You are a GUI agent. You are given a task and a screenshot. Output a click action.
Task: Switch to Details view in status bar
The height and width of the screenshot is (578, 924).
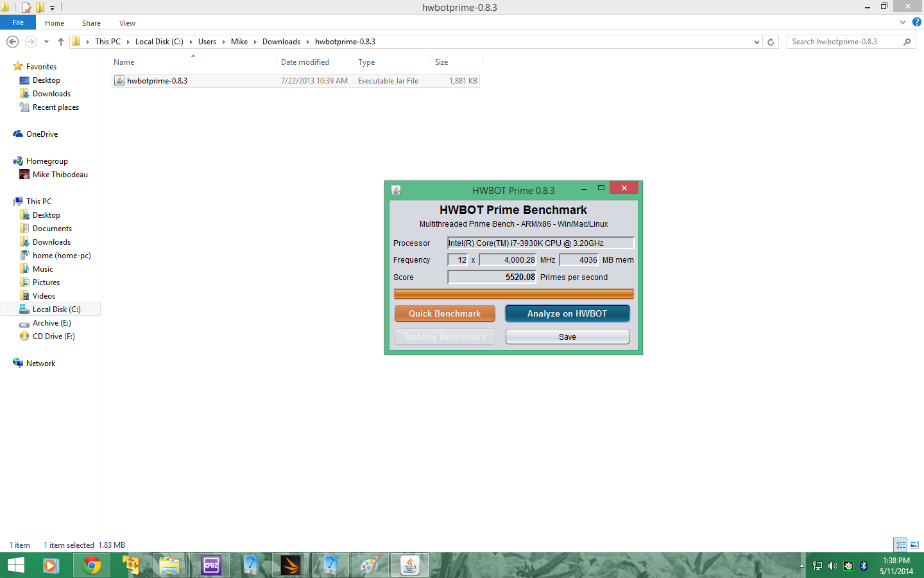coord(900,545)
